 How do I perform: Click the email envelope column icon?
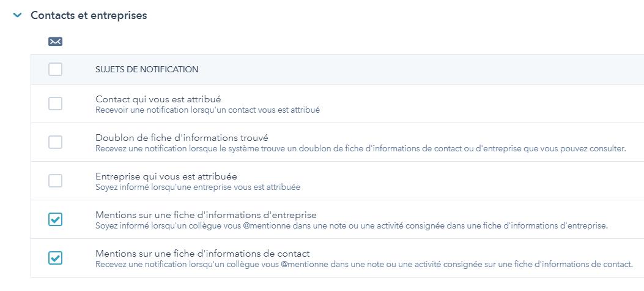point(55,42)
